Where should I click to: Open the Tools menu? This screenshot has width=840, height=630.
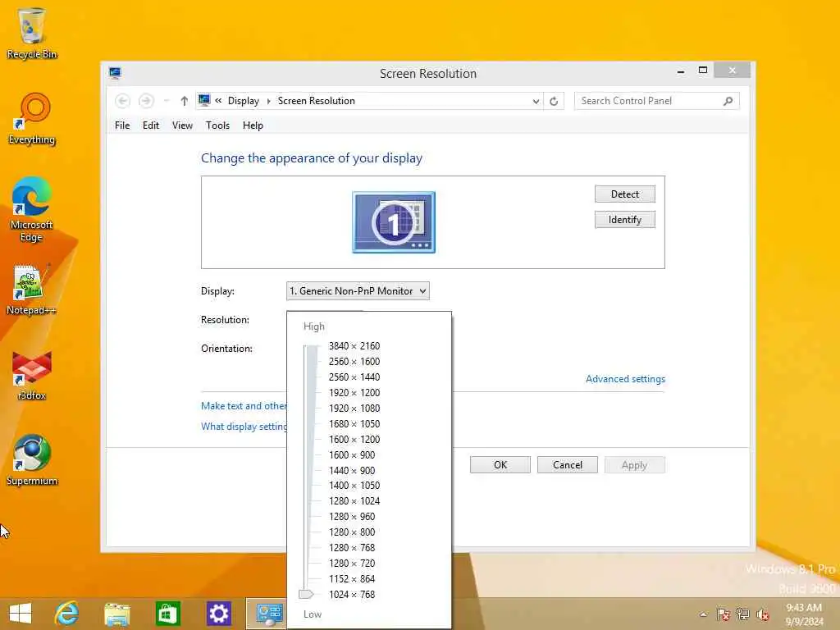(217, 126)
